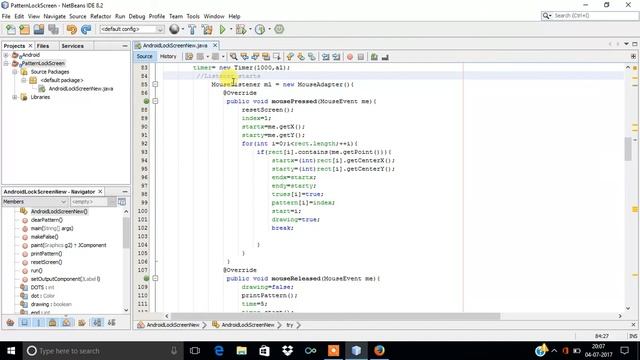Image resolution: width=640 pixels, height=360 pixels.
Task: Switch to the Source view
Action: 144,56
